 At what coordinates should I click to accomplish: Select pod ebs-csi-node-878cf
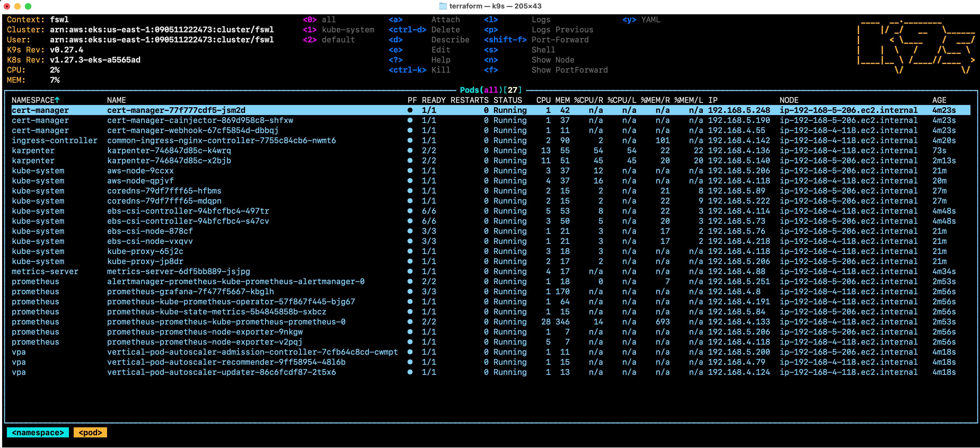pyautogui.click(x=491, y=231)
